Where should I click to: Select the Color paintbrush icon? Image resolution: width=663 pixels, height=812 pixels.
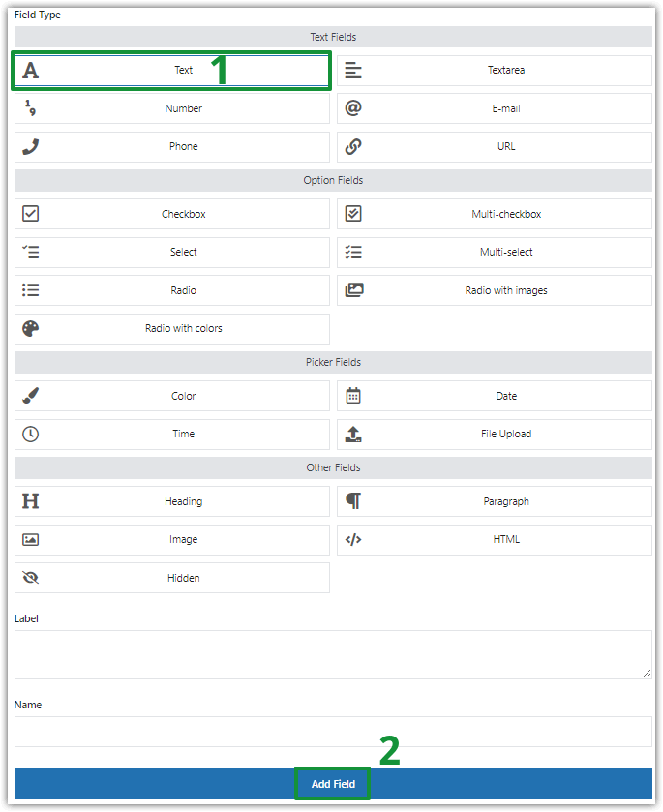click(31, 396)
